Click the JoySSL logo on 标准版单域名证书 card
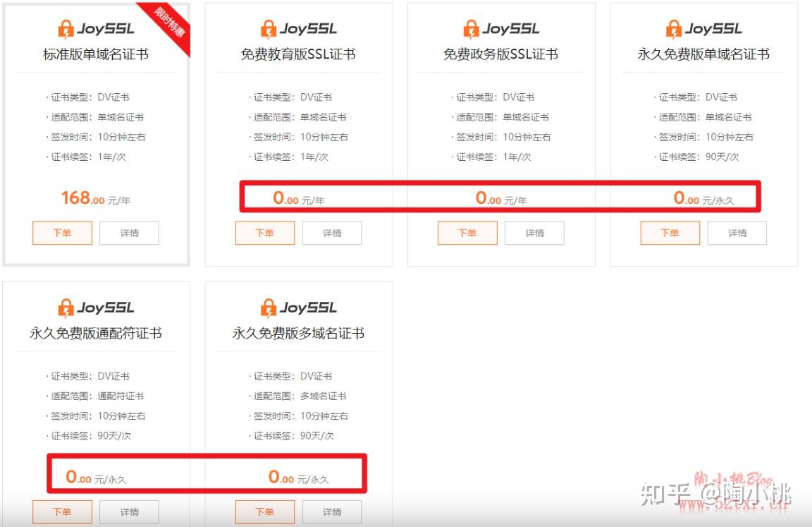 pos(94,27)
